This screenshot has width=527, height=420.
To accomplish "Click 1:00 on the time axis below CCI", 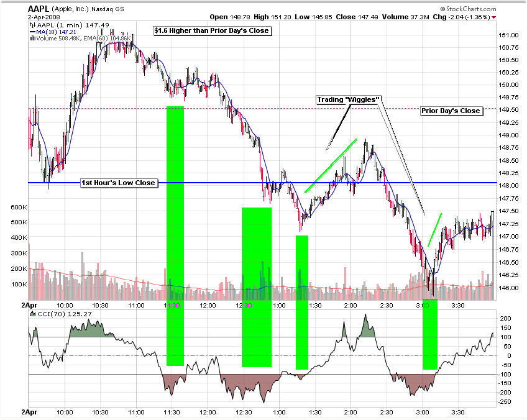I will (279, 413).
